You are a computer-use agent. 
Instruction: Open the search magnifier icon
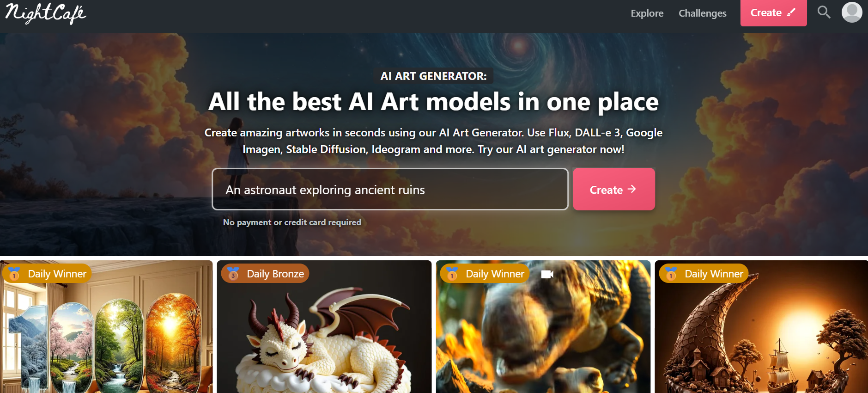[824, 12]
